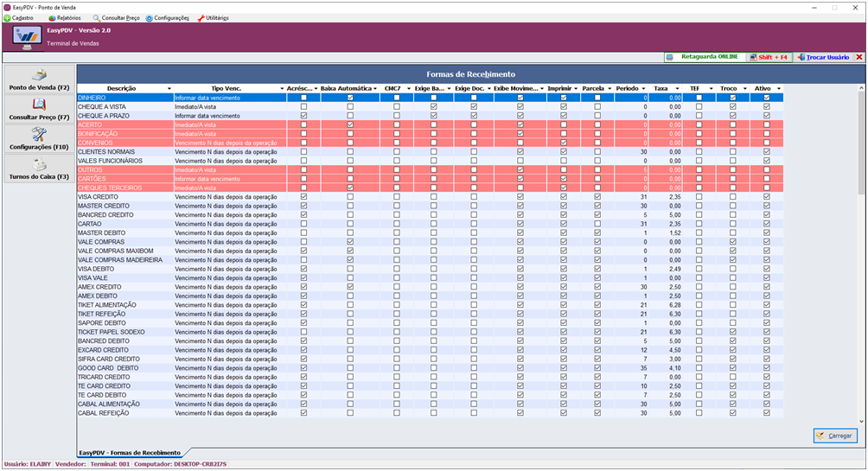Toggle Troco checkbox for CHEQUE A VISTA
The image size is (868, 471).
pyautogui.click(x=733, y=107)
